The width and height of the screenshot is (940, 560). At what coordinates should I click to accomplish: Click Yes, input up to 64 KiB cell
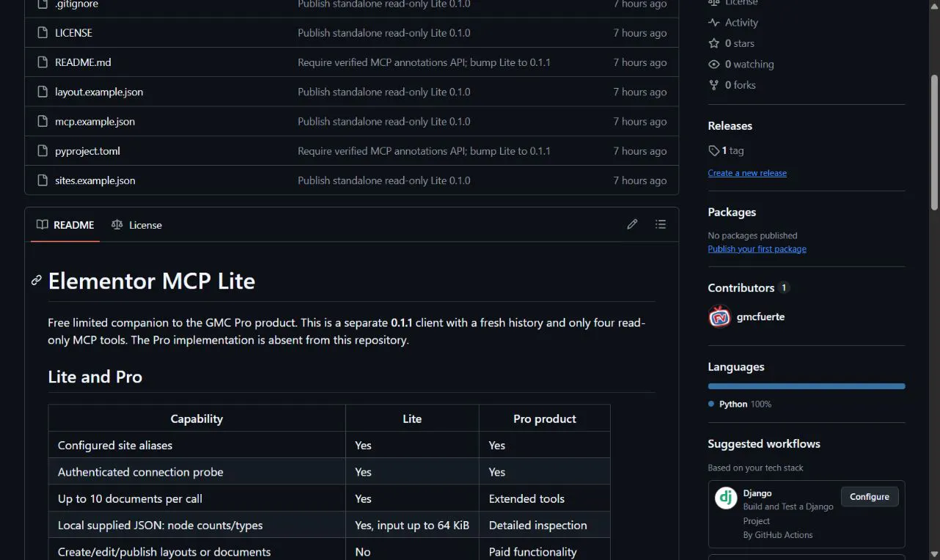[412, 525]
